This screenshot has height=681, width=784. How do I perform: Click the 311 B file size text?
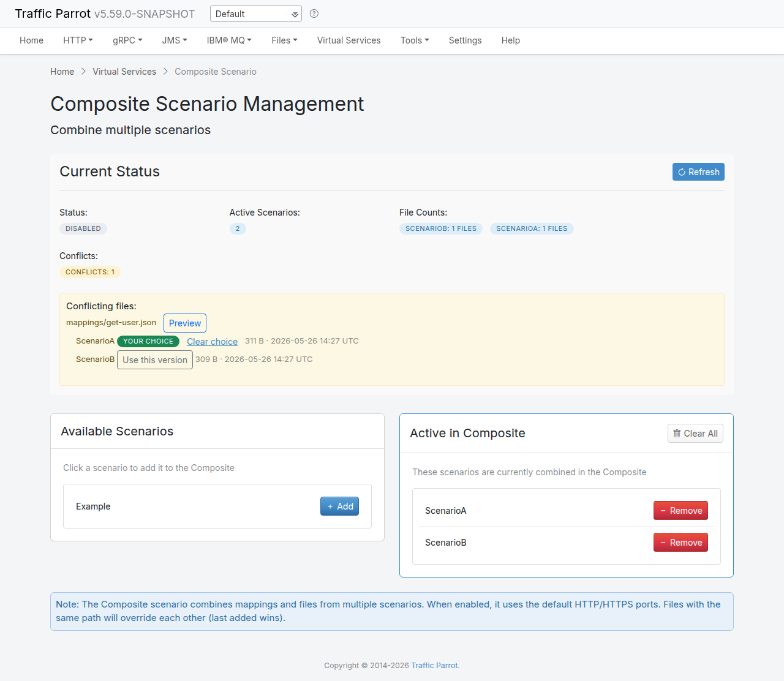point(254,341)
